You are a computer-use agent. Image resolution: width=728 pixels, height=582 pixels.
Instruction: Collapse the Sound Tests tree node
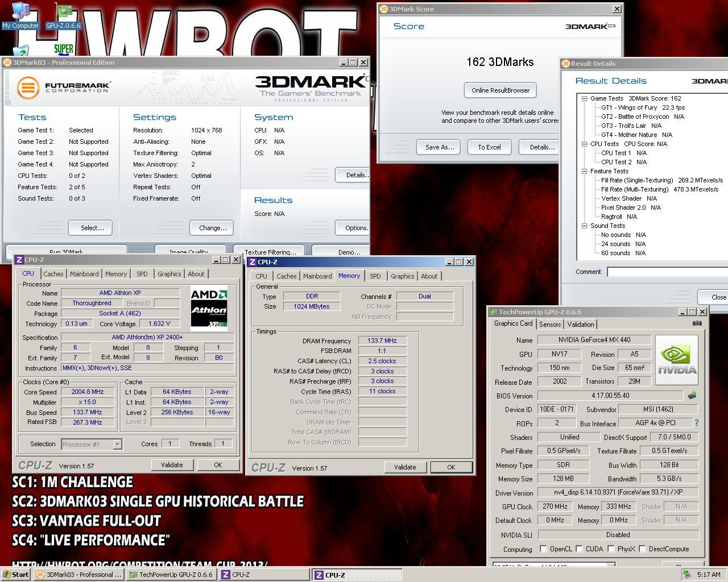(x=584, y=226)
